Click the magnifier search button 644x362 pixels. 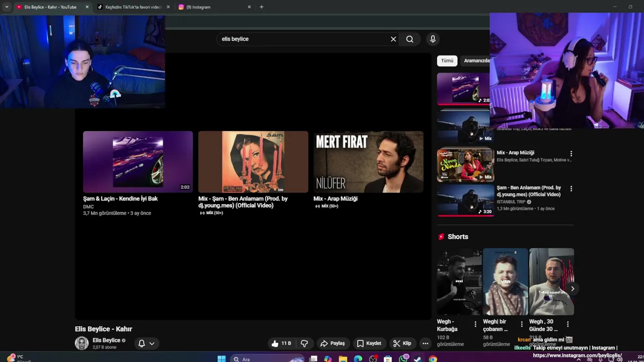click(x=410, y=39)
